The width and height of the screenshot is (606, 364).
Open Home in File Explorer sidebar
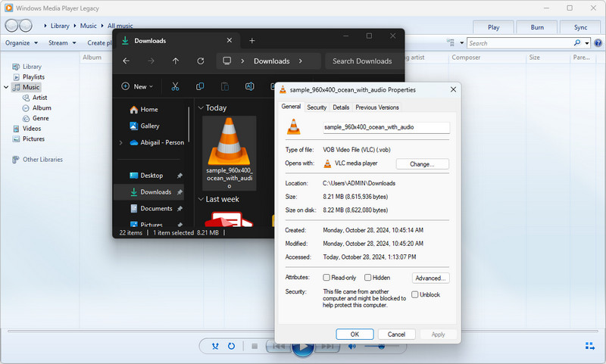pos(148,110)
